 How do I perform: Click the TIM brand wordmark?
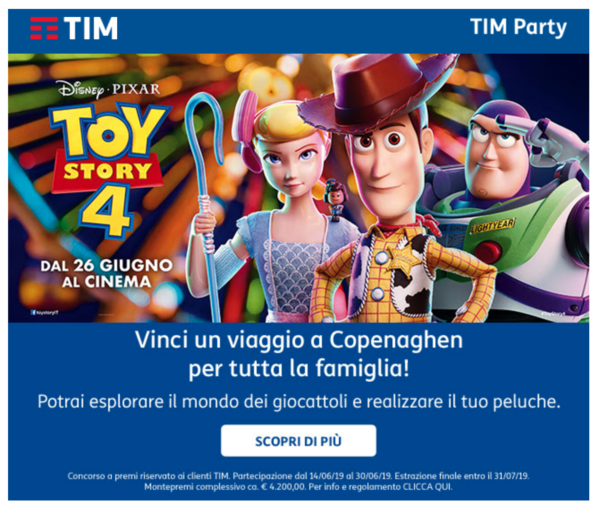[x=91, y=28]
